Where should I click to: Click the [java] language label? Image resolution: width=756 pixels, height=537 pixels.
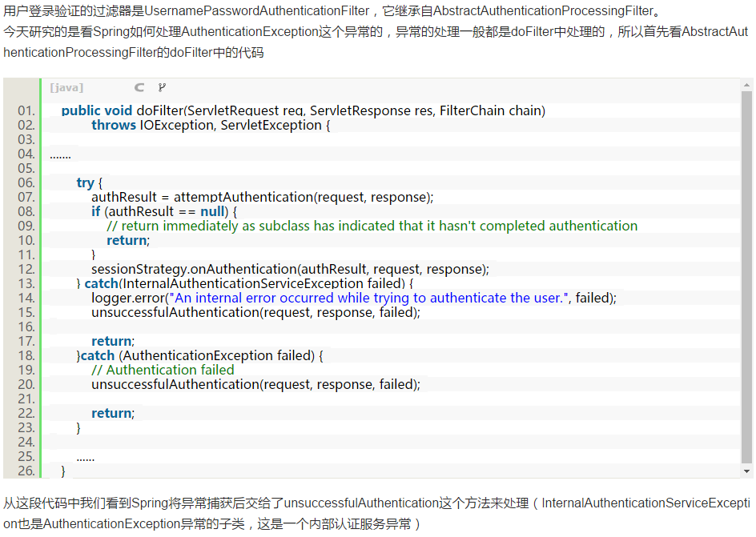coord(66,88)
